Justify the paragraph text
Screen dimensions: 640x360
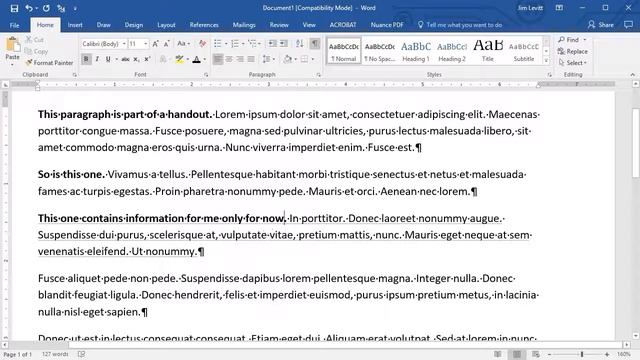tap(251, 60)
